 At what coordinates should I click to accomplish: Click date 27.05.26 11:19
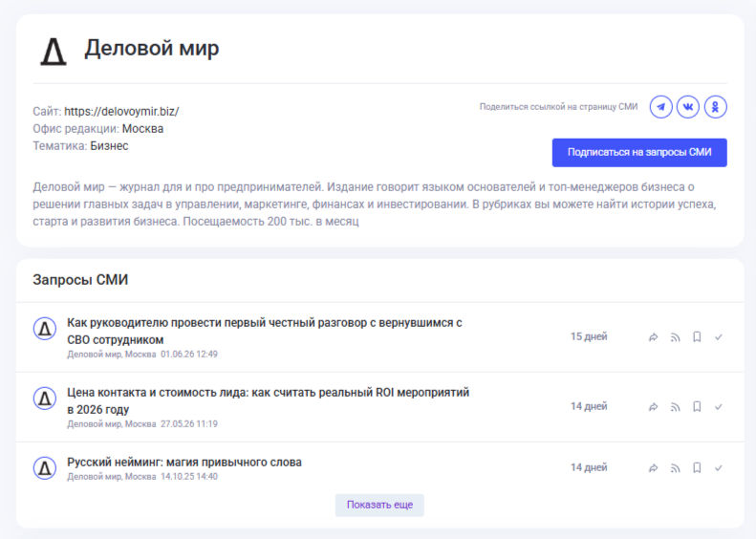pyautogui.click(x=189, y=423)
